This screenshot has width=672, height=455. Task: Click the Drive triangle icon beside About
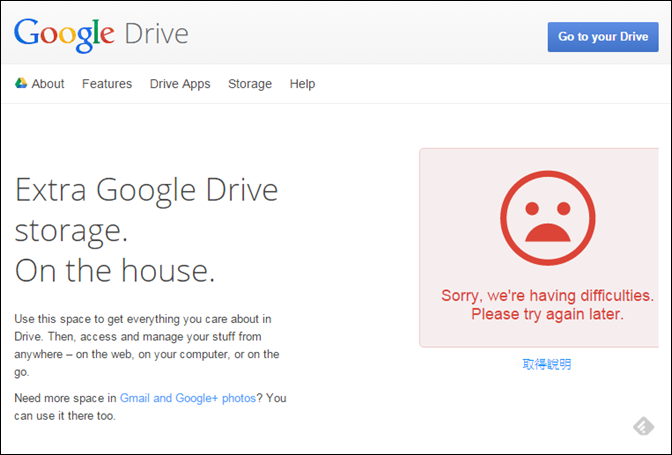pos(21,83)
